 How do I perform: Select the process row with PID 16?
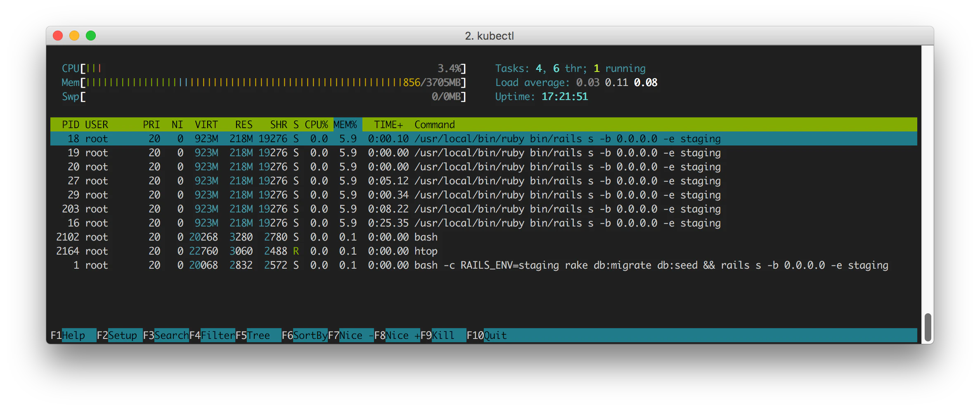tap(483, 223)
